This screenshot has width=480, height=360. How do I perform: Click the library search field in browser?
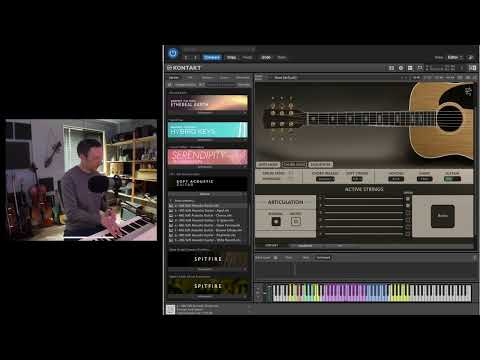click(x=221, y=85)
